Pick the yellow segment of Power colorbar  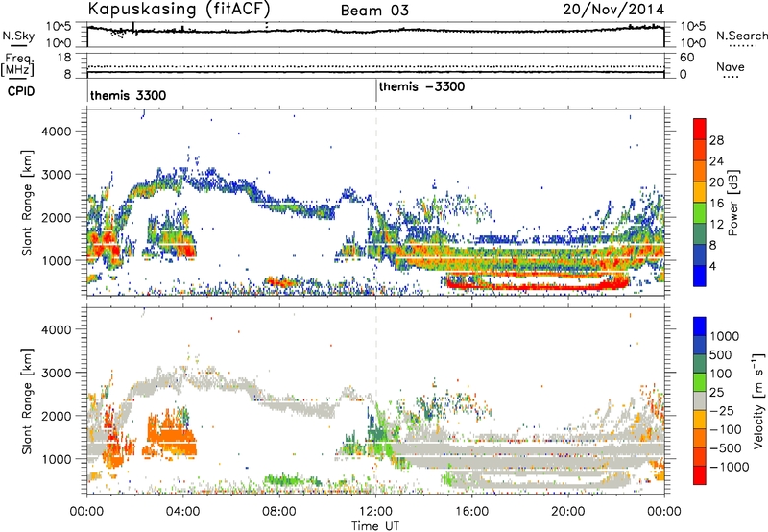coord(700,192)
